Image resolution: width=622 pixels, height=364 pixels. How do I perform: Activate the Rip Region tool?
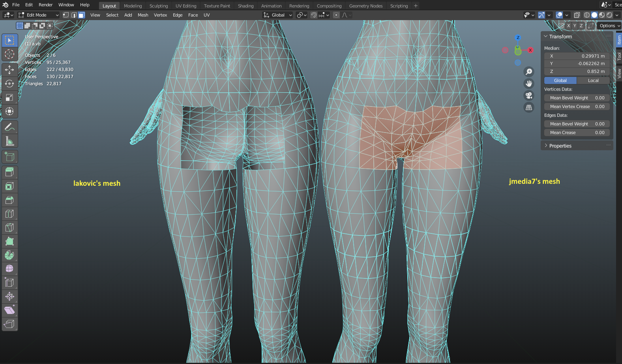[9, 324]
